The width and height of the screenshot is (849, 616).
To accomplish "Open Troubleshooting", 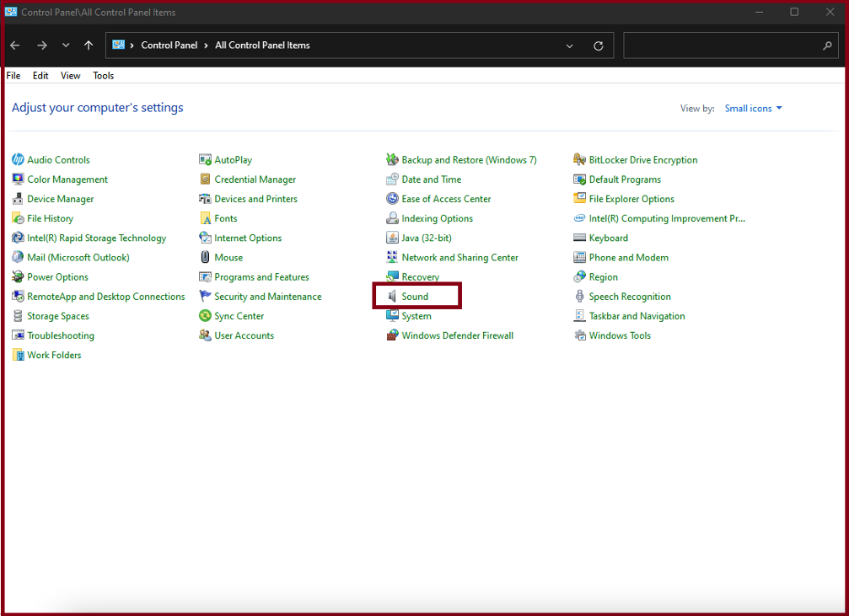I will 61,335.
